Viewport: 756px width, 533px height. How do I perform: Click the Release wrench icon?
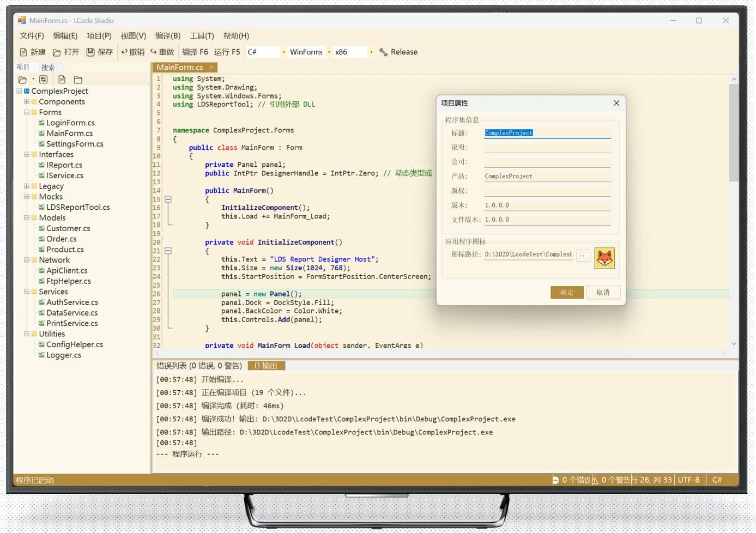[x=384, y=52]
